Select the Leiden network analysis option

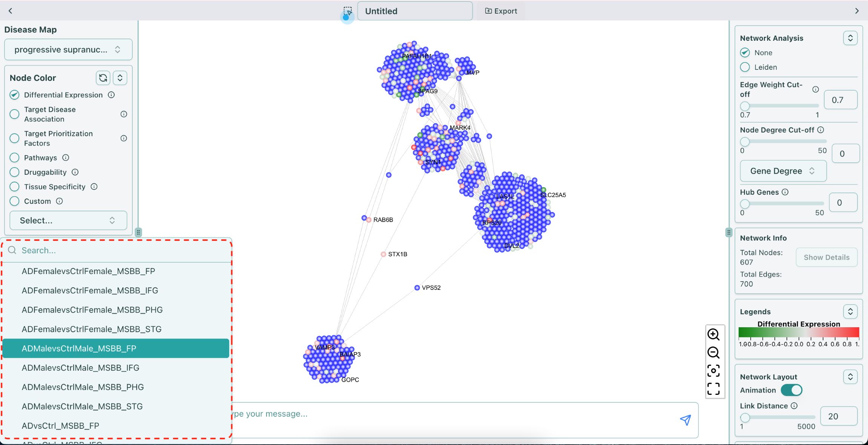[745, 67]
